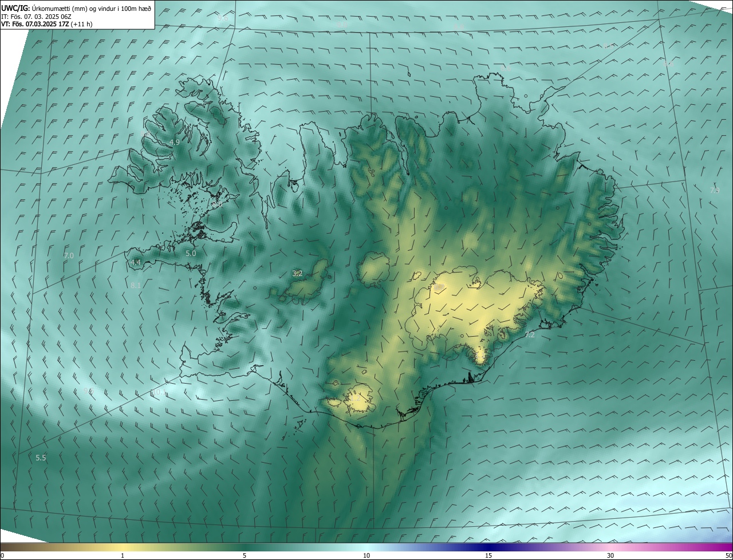Image resolution: width=733 pixels, height=560 pixels.
Task: Click the '8.1' value on the map
Action: point(136,285)
